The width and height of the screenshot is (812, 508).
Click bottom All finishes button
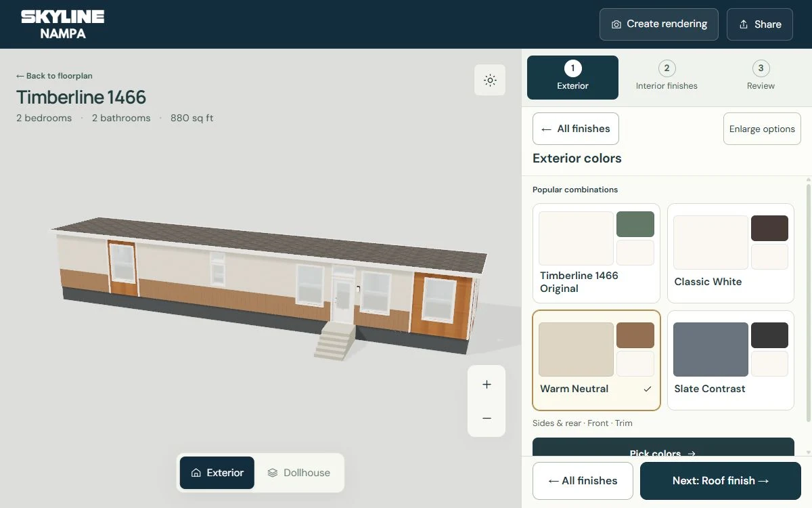click(x=583, y=481)
